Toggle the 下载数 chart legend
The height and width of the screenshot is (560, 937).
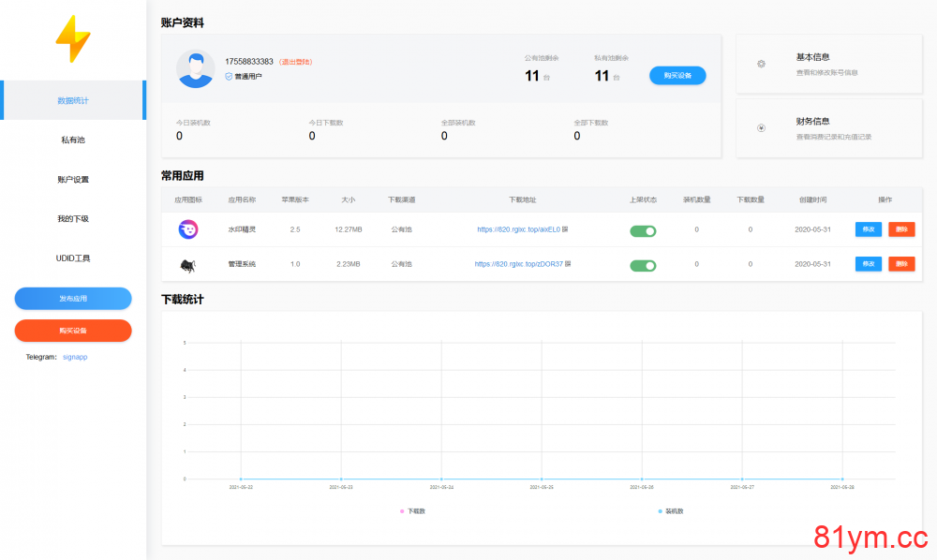coord(410,511)
